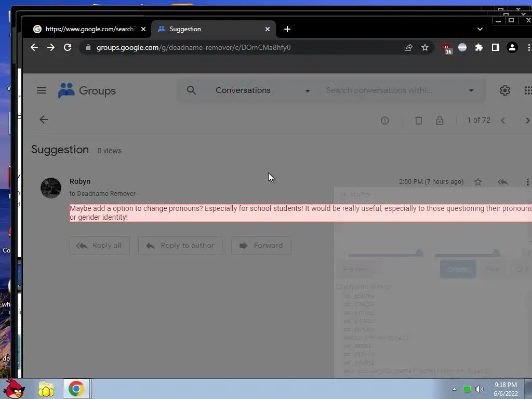Image resolution: width=532 pixels, height=399 pixels.
Task: Open the Google apps grid
Action: click(528, 90)
